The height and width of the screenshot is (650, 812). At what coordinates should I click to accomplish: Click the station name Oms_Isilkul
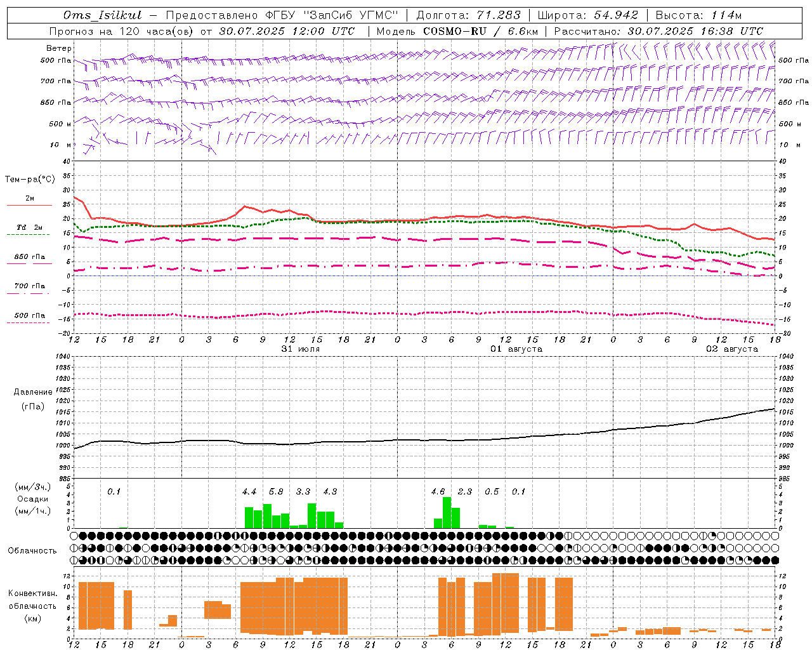click(102, 15)
